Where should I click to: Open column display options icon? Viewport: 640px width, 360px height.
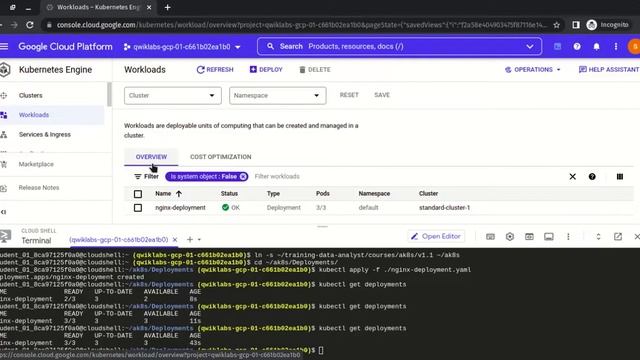tap(620, 176)
